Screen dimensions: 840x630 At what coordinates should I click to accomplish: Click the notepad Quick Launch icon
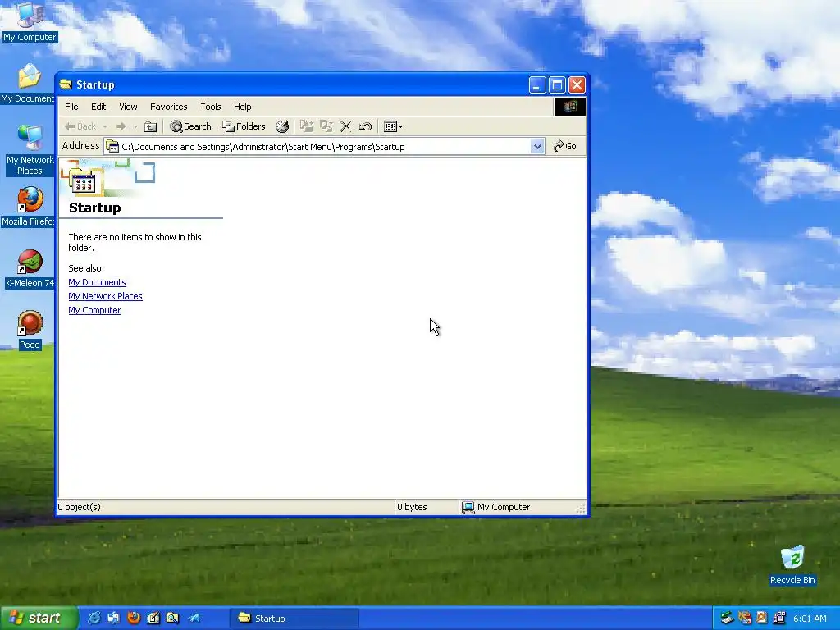click(153, 619)
